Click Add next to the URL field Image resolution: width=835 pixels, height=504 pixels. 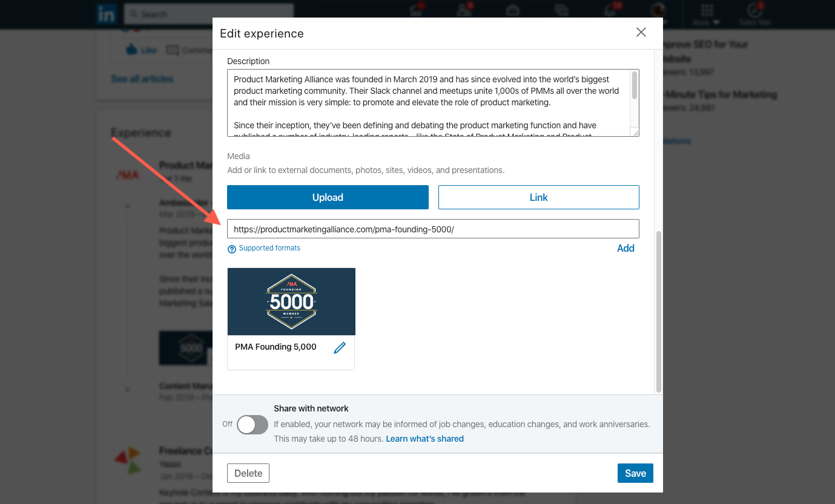point(625,248)
